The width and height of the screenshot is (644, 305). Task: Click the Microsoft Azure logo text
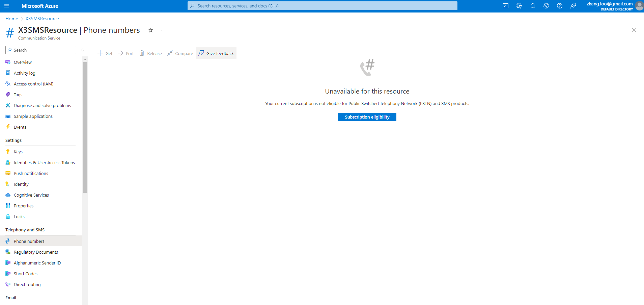pyautogui.click(x=40, y=6)
